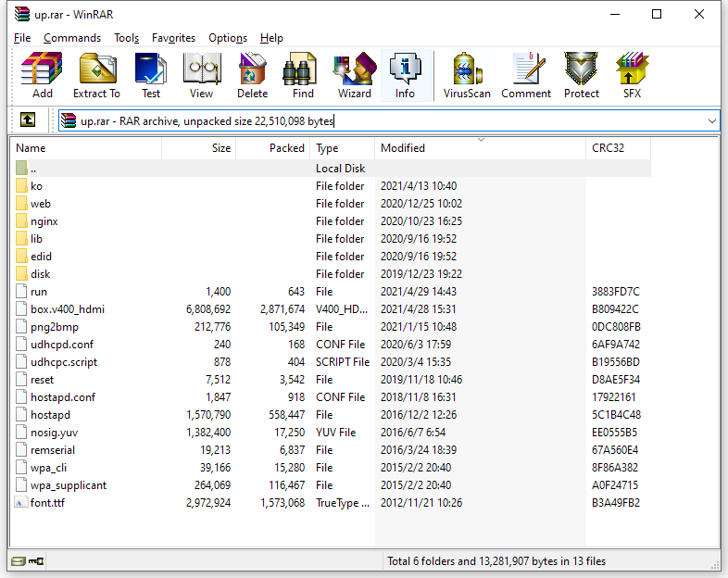Select the reset file name

click(42, 380)
